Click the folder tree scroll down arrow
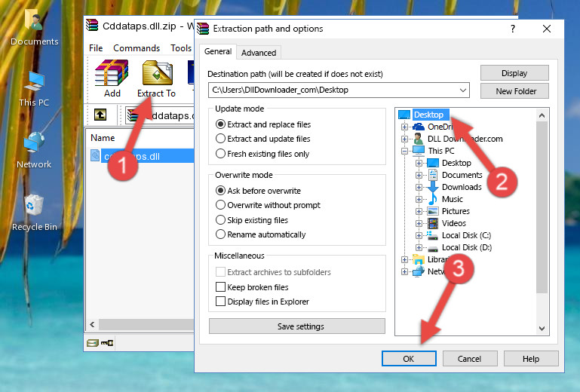580x392 pixels. coord(542,329)
